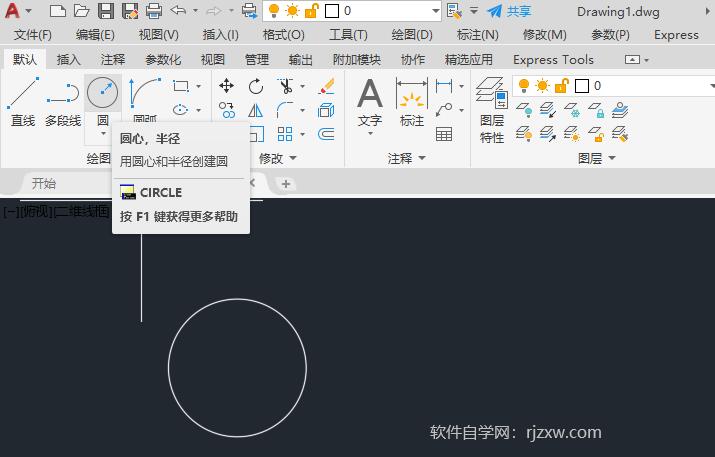Click the Linear dimension icon
The width and height of the screenshot is (715, 457).
click(444, 86)
